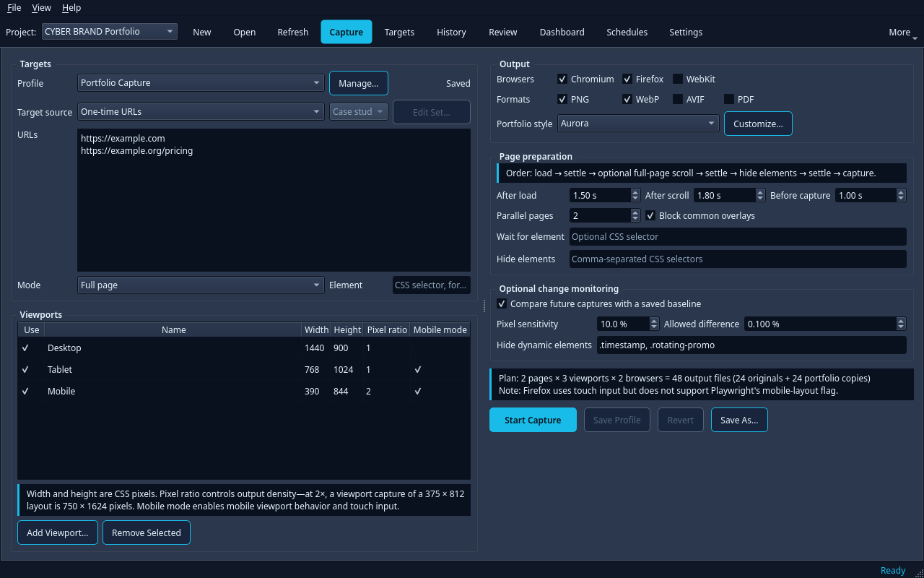Click the Name column header

pyautogui.click(x=173, y=330)
